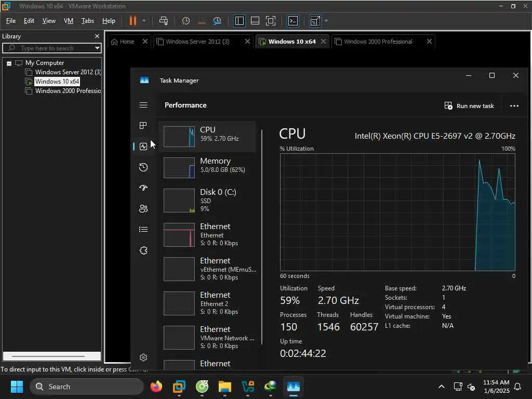Open the Edit menu
Viewport: 532px width, 399px height.
coord(29,21)
